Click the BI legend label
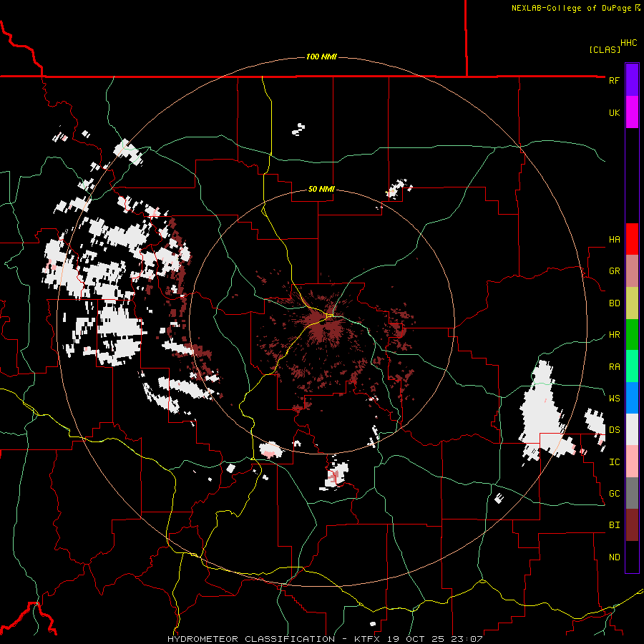The height and width of the screenshot is (644, 644). (x=614, y=525)
